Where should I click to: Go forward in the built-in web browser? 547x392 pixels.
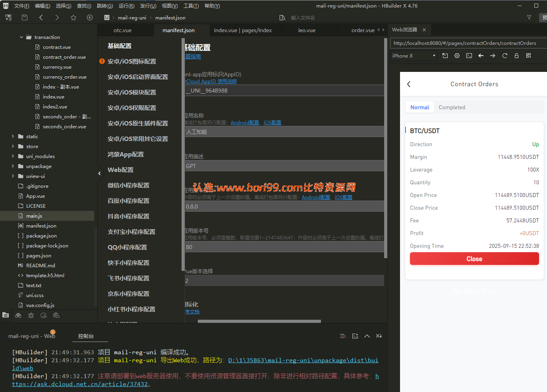493,56
